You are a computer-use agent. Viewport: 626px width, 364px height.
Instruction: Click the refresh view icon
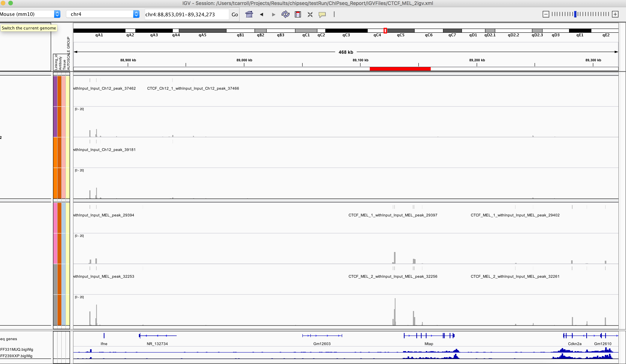[285, 14]
